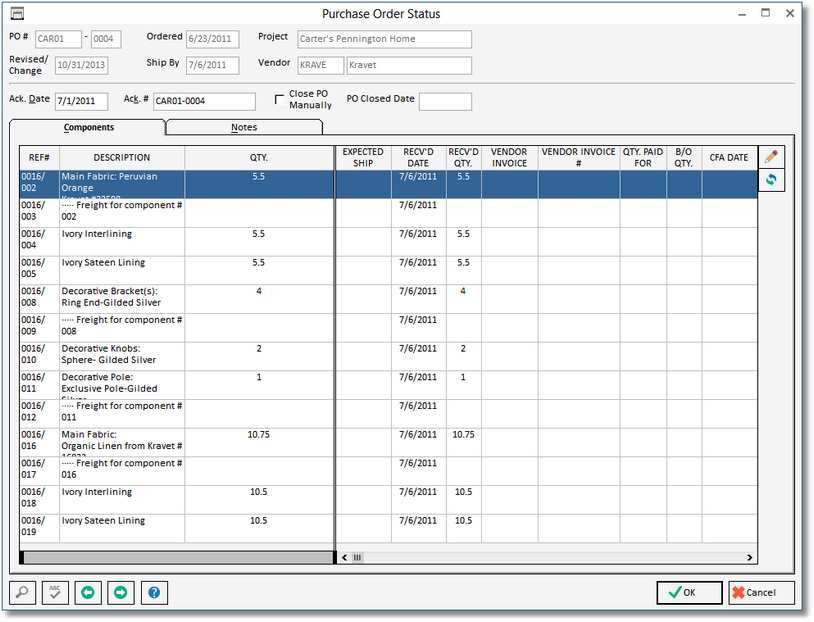Select Freight for component # 016 row
The height and width of the screenshot is (622, 814).
[x=388, y=471]
